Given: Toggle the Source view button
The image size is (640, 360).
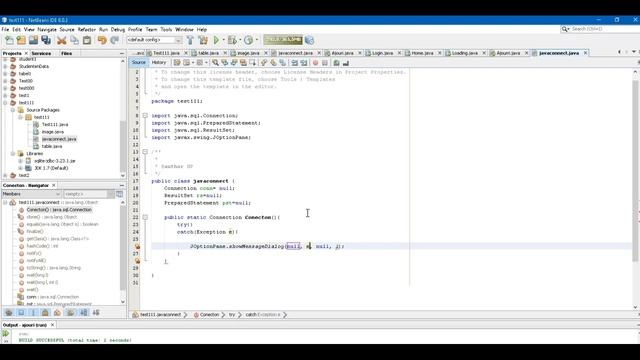Looking at the screenshot, I should (138, 62).
